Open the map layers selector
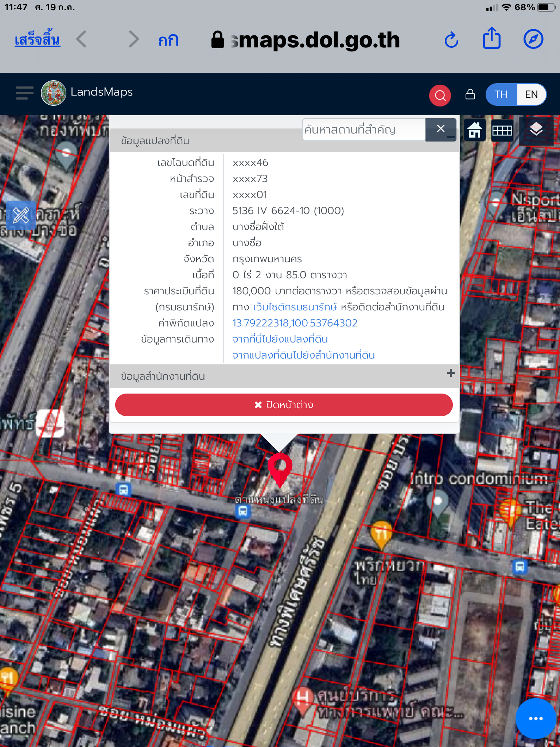Viewport: 560px width, 747px height. pos(536,129)
